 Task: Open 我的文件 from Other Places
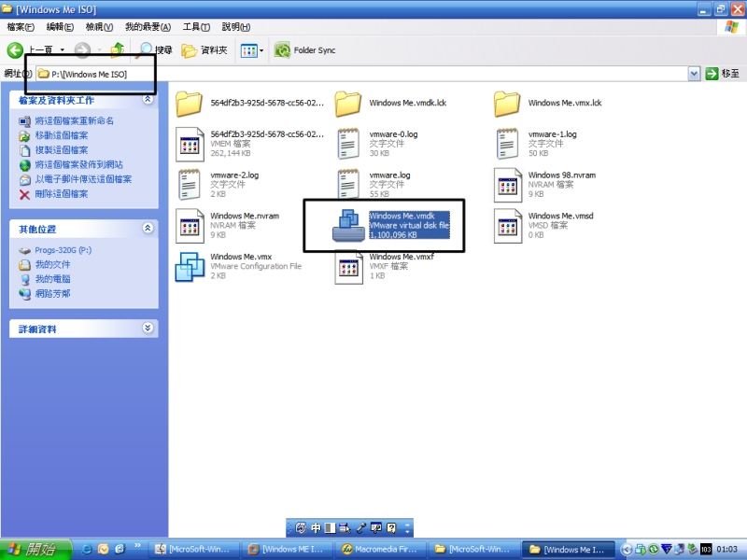click(52, 265)
